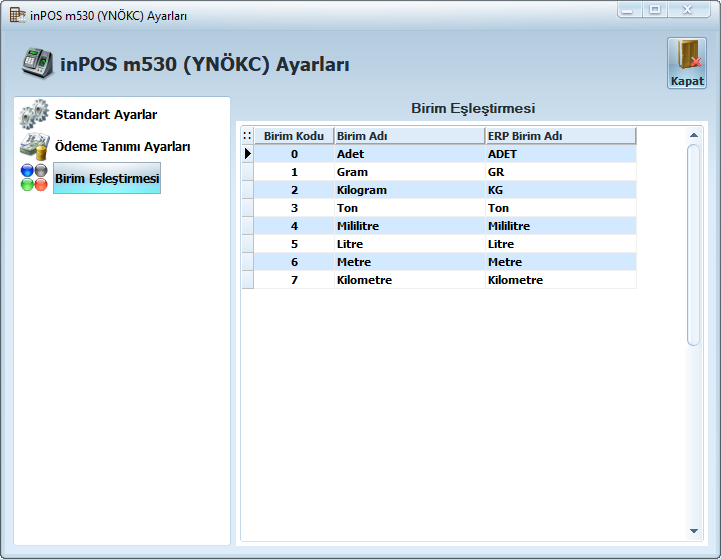Image resolution: width=721 pixels, height=559 pixels.
Task: Select row indicator for Gram row
Action: click(247, 171)
